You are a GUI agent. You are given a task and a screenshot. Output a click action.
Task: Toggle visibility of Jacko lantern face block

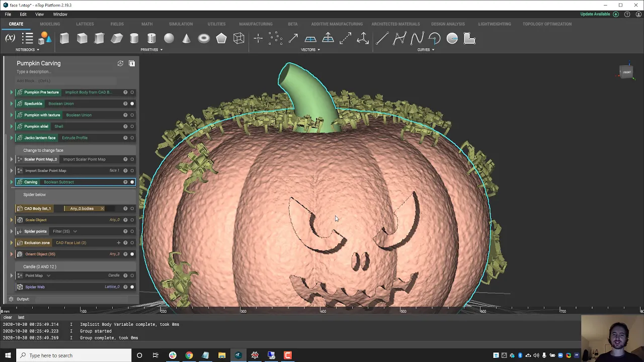coord(132,138)
